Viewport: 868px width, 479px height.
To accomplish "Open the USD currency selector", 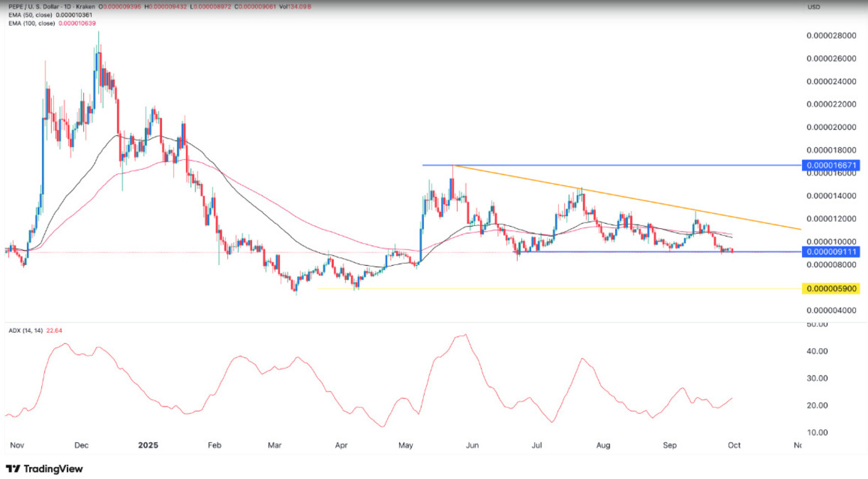I will [x=813, y=6].
